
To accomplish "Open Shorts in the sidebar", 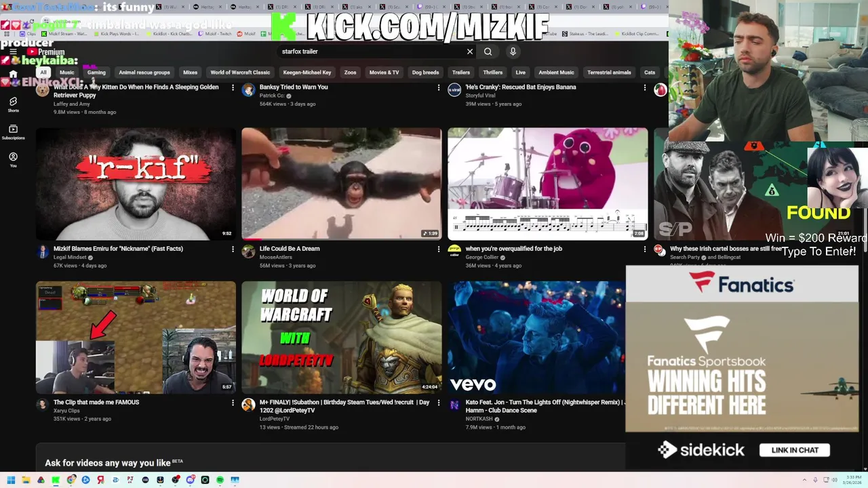I will 13,104.
